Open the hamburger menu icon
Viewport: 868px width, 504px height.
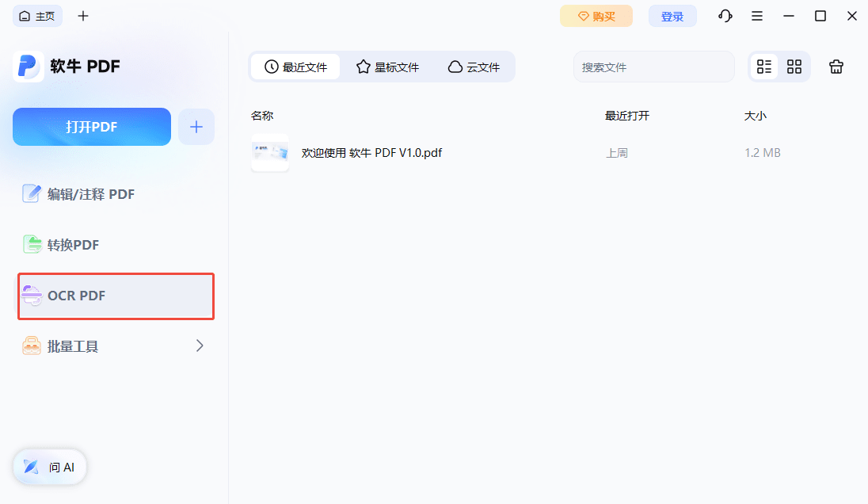click(x=757, y=16)
